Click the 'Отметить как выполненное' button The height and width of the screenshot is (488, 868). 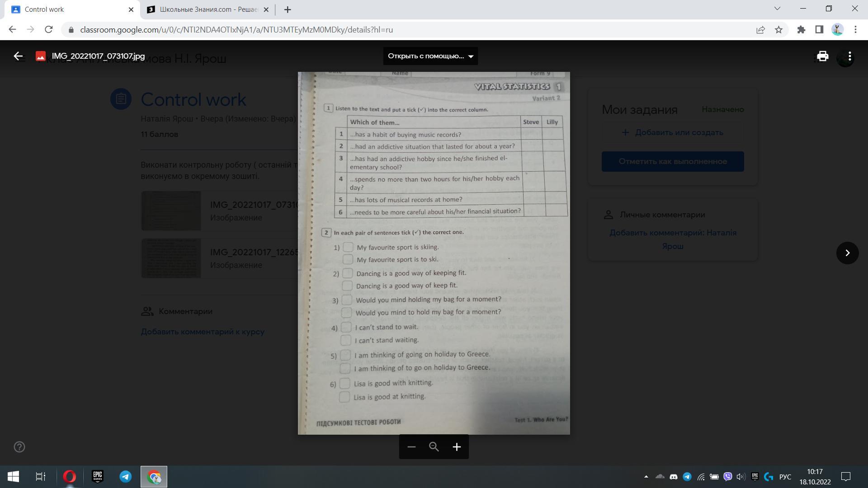672,161
